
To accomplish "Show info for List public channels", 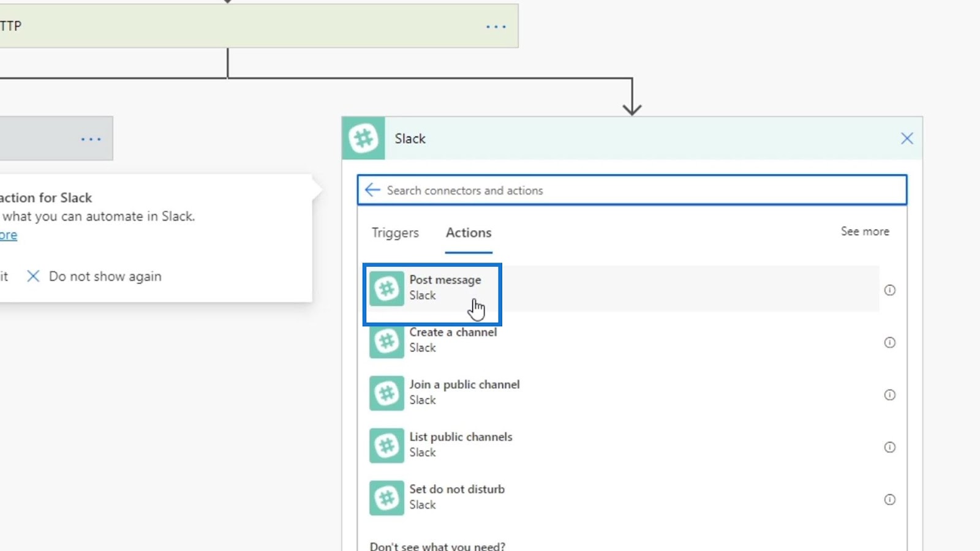I will pos(890,447).
